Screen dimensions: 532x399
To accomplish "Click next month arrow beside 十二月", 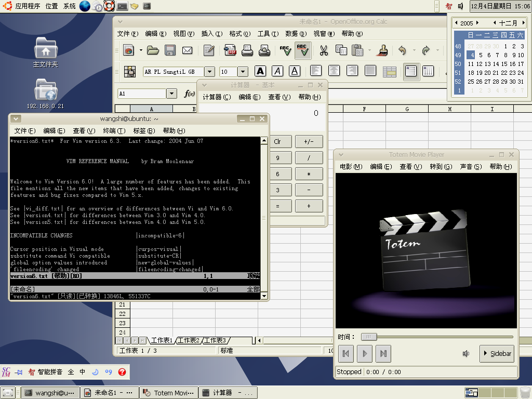I will click(x=524, y=23).
